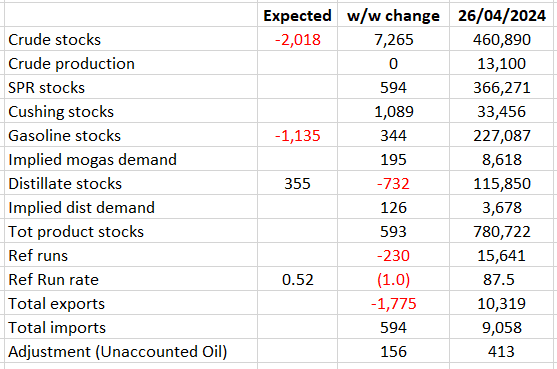Select the Cushing stocks 1,089 cell

393,111
